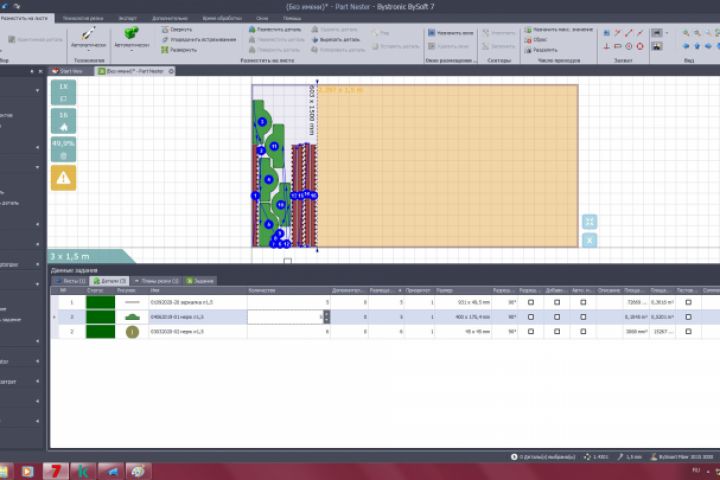720x480 pixels.
Task: Tick row №1 checkbox in Тестов... column
Action: (x=688, y=302)
